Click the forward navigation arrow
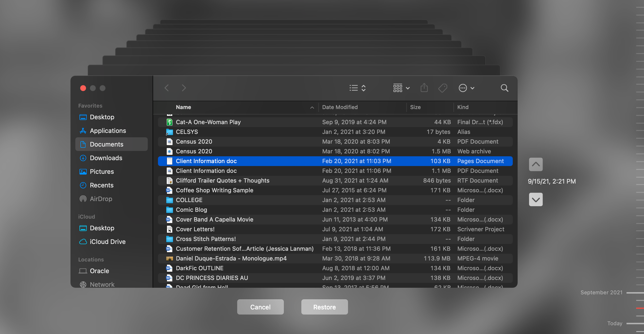Image resolution: width=644 pixels, height=334 pixels. (x=184, y=88)
